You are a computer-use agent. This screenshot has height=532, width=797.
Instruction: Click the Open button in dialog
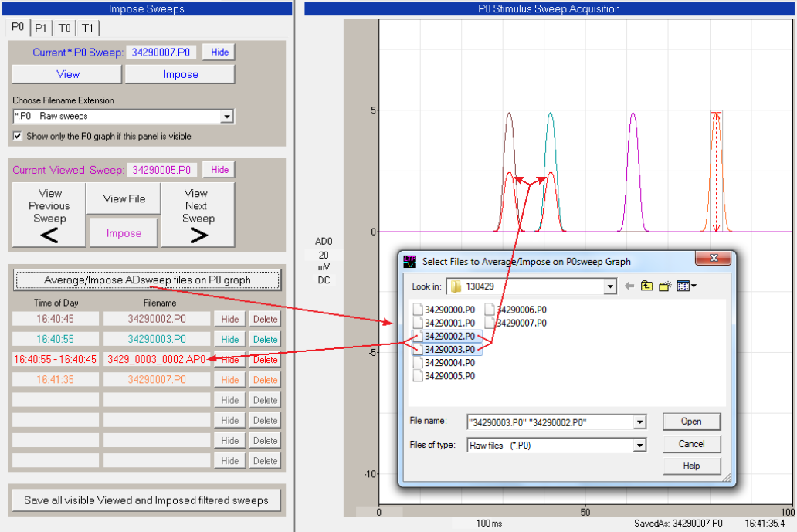(691, 422)
